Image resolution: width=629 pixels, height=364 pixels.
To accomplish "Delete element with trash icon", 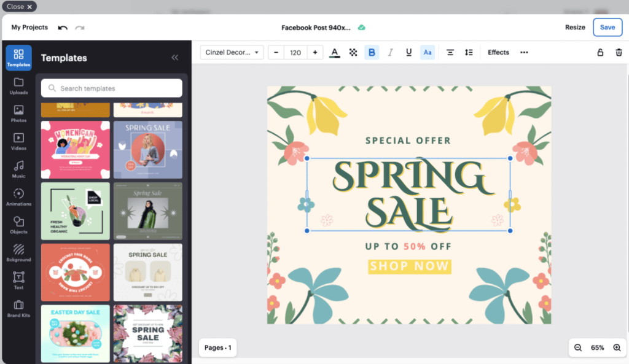I will click(619, 53).
